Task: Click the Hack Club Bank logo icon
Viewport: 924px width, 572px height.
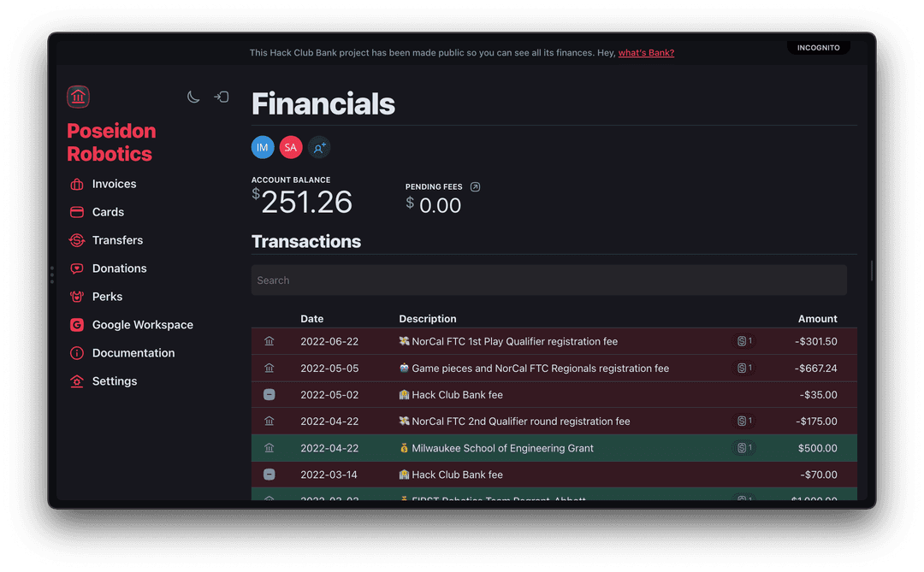Action: 78,97
